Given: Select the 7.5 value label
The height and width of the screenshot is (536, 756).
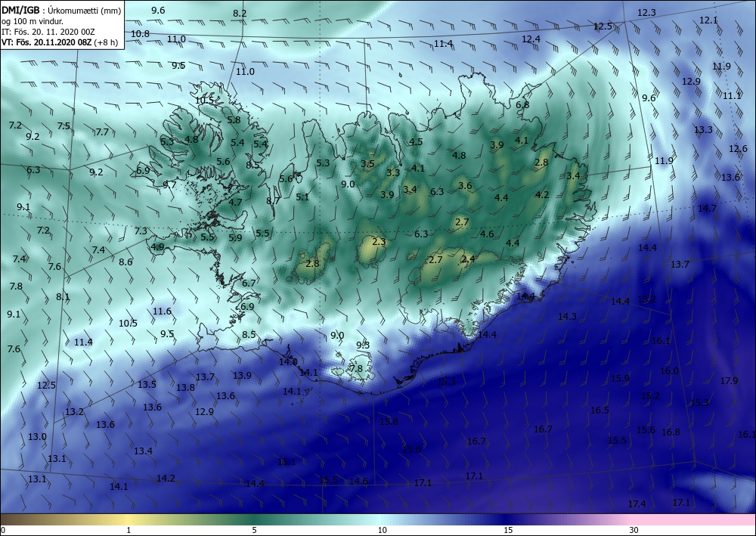Looking at the screenshot, I should 64,126.
